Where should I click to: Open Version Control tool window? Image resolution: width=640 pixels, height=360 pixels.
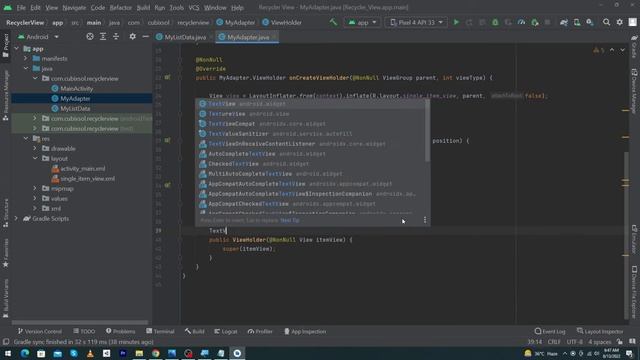tap(40, 331)
